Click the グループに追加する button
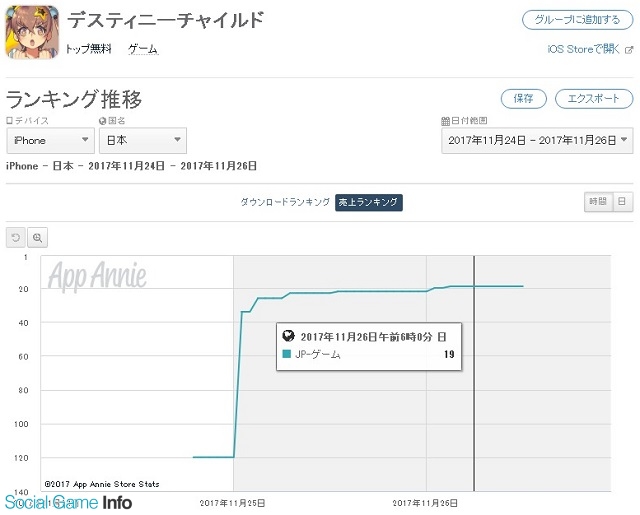Screen dimensions: 640x515 pyautogui.click(x=578, y=20)
